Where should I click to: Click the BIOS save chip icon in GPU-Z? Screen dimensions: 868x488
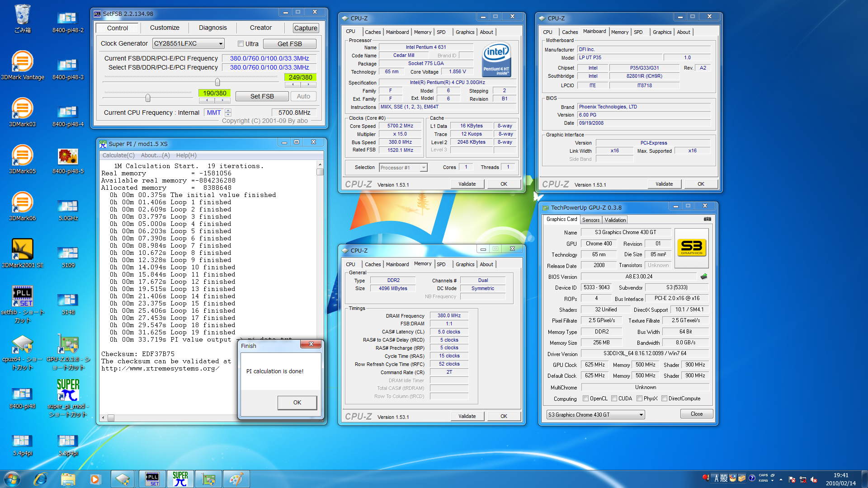coord(703,277)
